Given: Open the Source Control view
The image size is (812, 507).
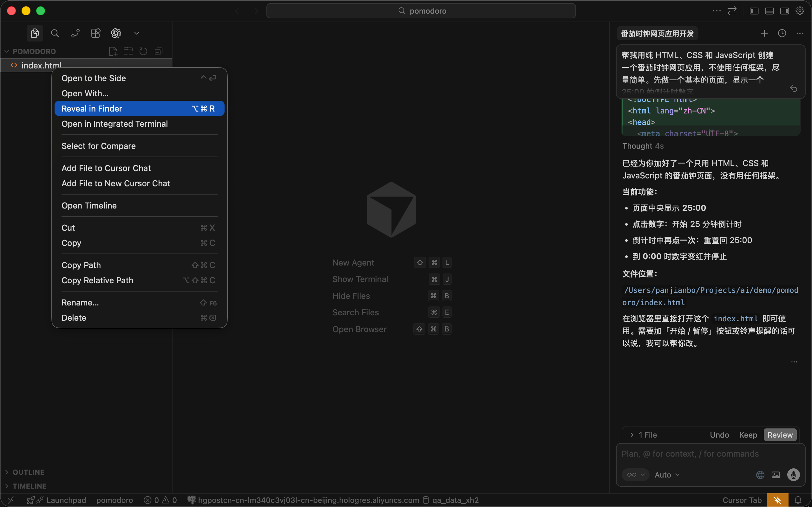Looking at the screenshot, I should click(x=75, y=33).
